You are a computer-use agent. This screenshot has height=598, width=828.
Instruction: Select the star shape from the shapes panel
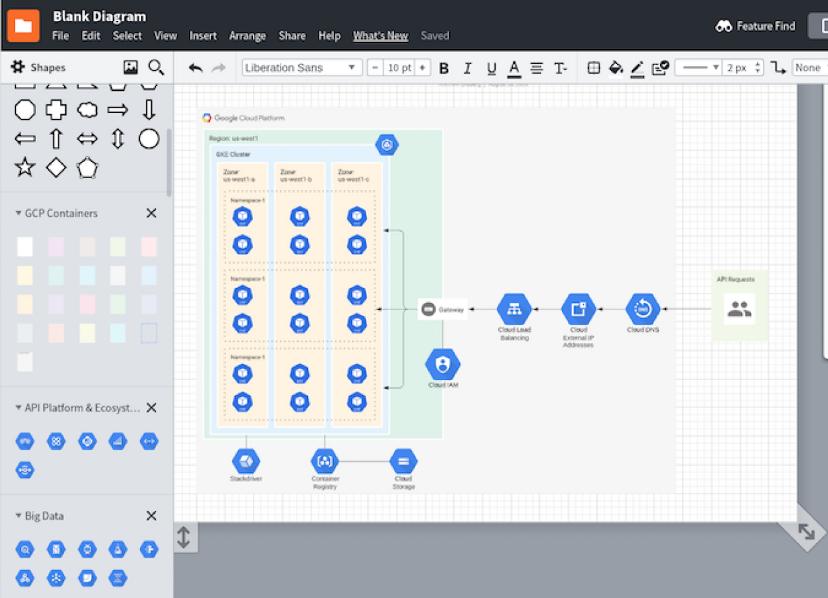click(25, 167)
